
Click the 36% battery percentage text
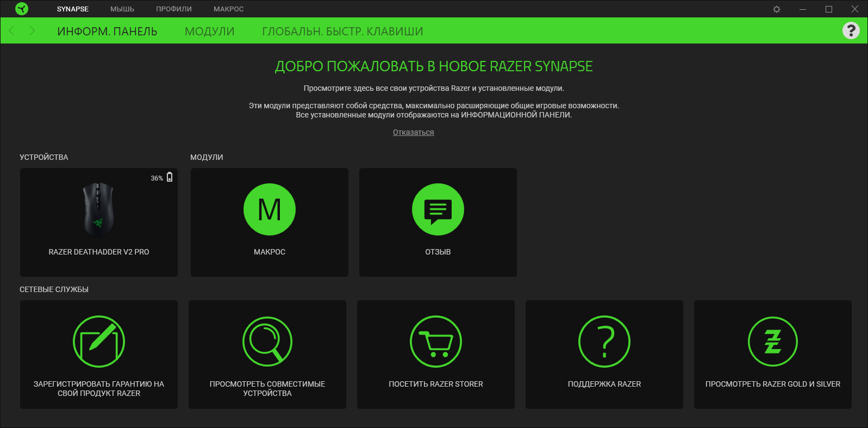(x=157, y=178)
